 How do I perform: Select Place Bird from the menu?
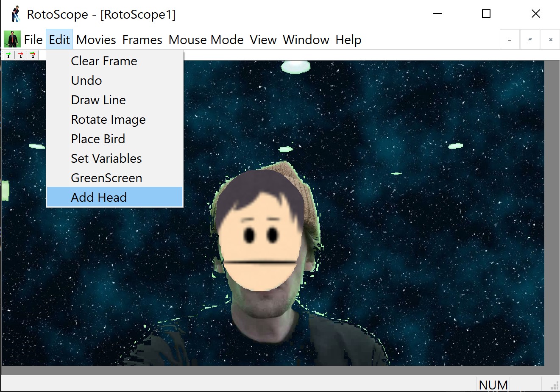98,139
